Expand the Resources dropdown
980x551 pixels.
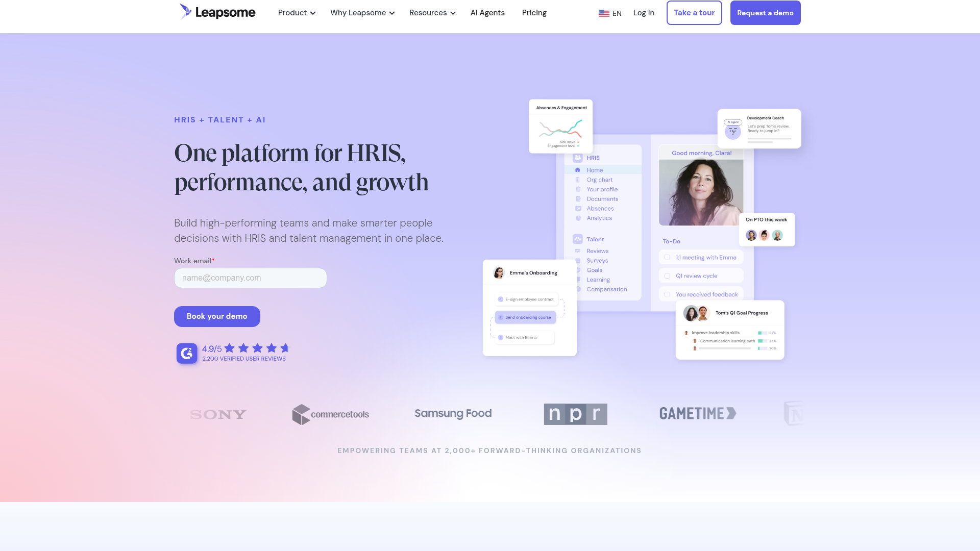tap(432, 13)
